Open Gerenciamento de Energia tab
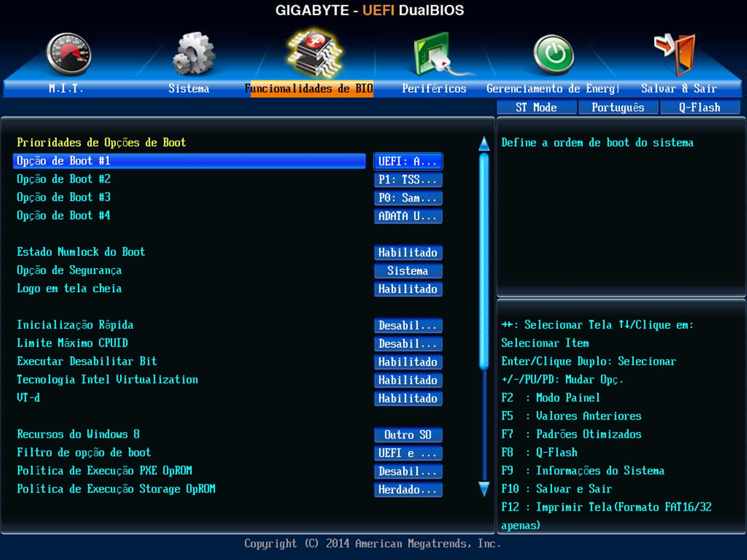This screenshot has width=747, height=560. [553, 88]
